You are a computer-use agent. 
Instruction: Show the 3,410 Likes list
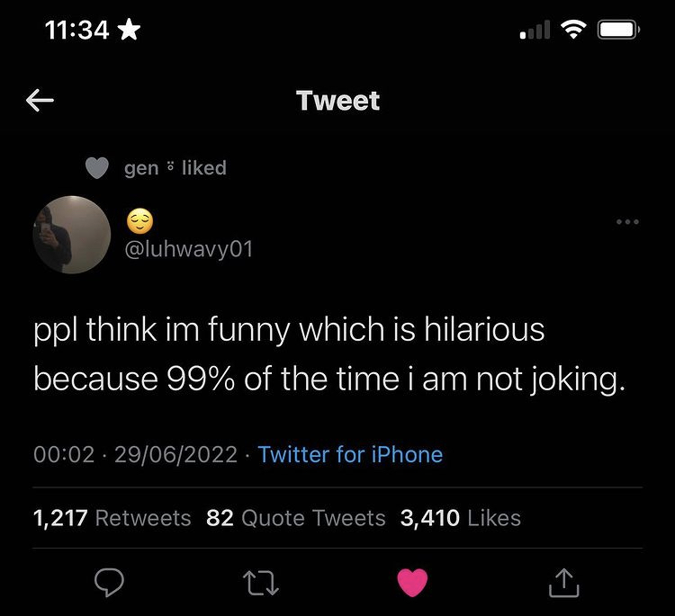click(460, 518)
